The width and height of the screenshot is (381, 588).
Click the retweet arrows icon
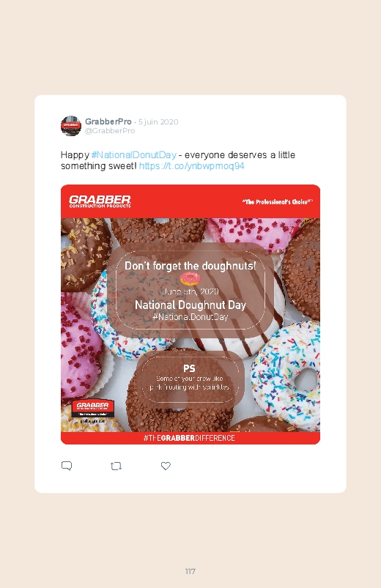116,466
